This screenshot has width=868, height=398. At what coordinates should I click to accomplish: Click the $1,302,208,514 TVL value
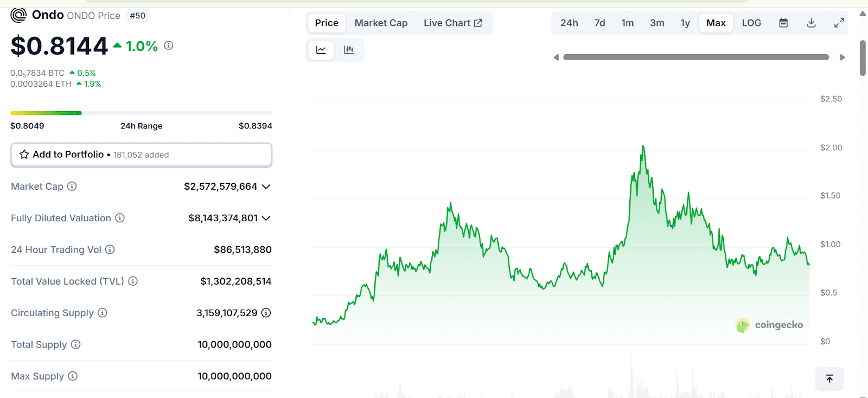235,281
